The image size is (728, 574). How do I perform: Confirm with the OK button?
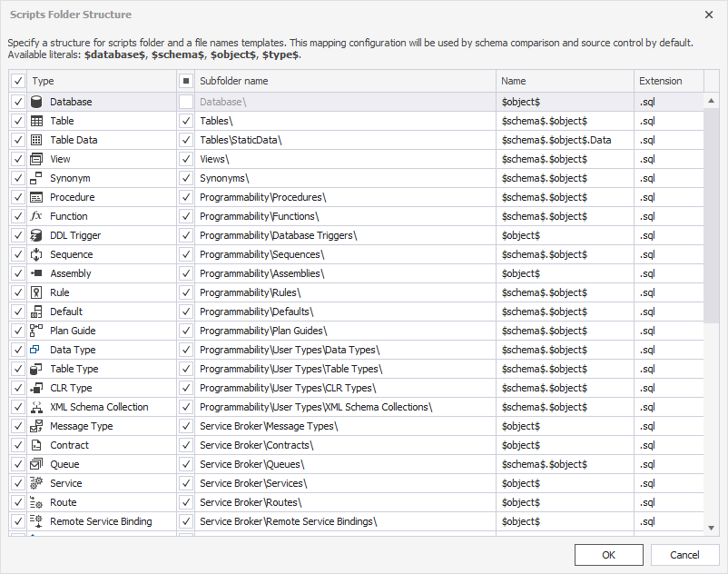pyautogui.click(x=609, y=555)
